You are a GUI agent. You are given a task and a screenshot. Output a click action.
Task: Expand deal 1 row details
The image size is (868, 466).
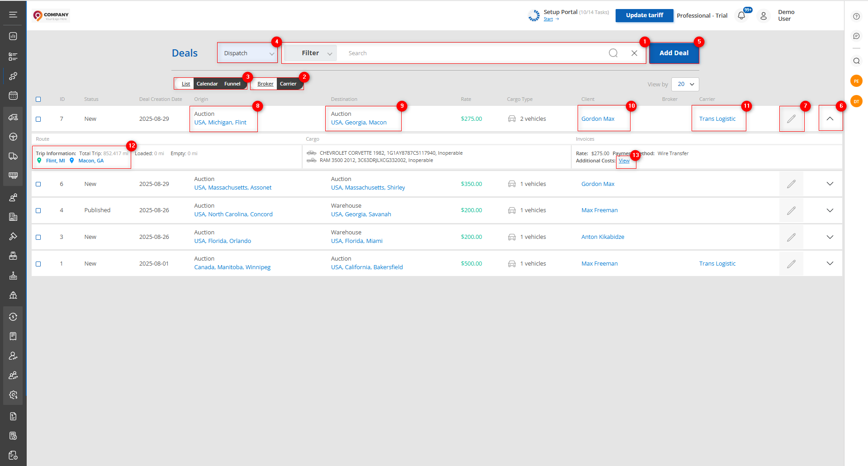coord(830,264)
